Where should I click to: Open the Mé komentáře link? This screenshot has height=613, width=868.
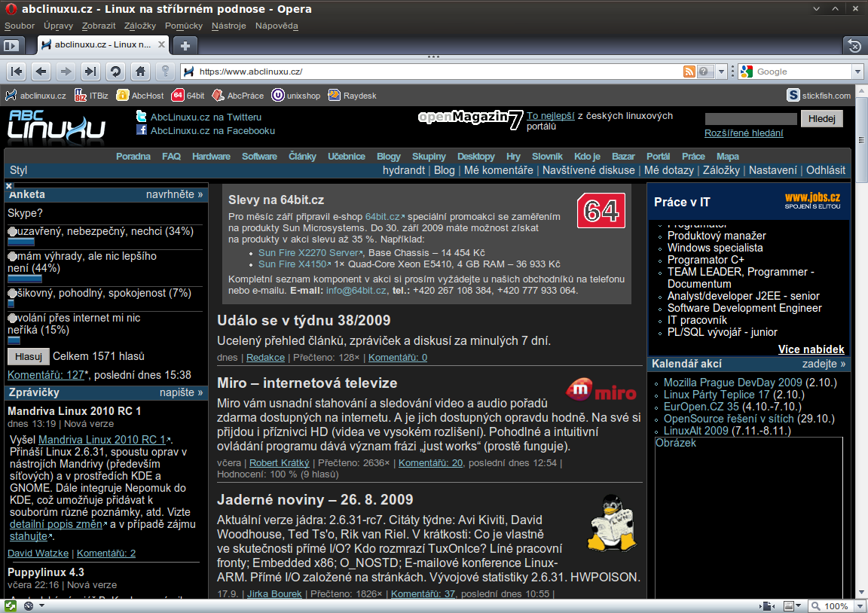click(498, 170)
